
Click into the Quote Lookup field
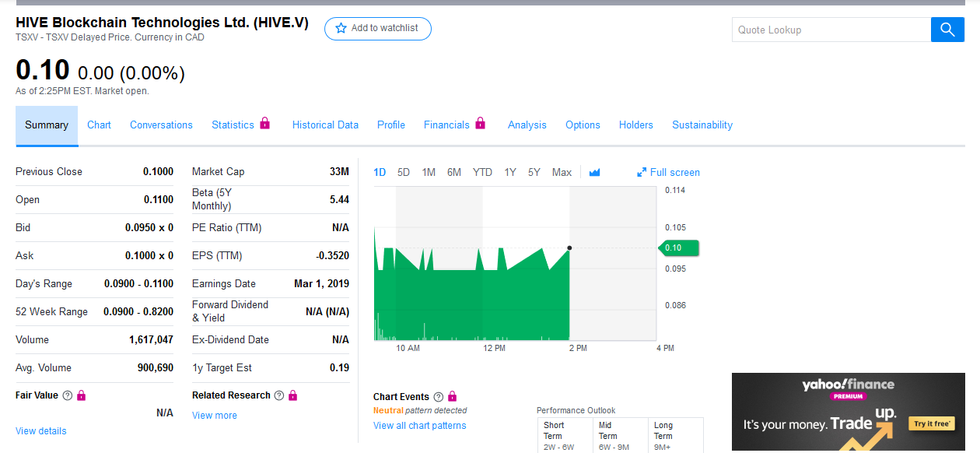[831, 30]
